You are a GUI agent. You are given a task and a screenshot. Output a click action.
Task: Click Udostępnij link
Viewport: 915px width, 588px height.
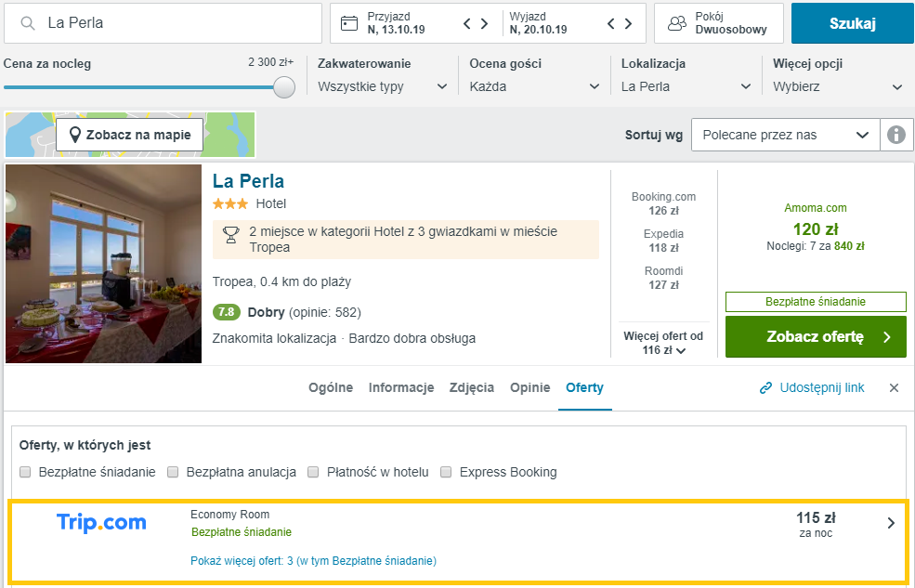(x=812, y=388)
